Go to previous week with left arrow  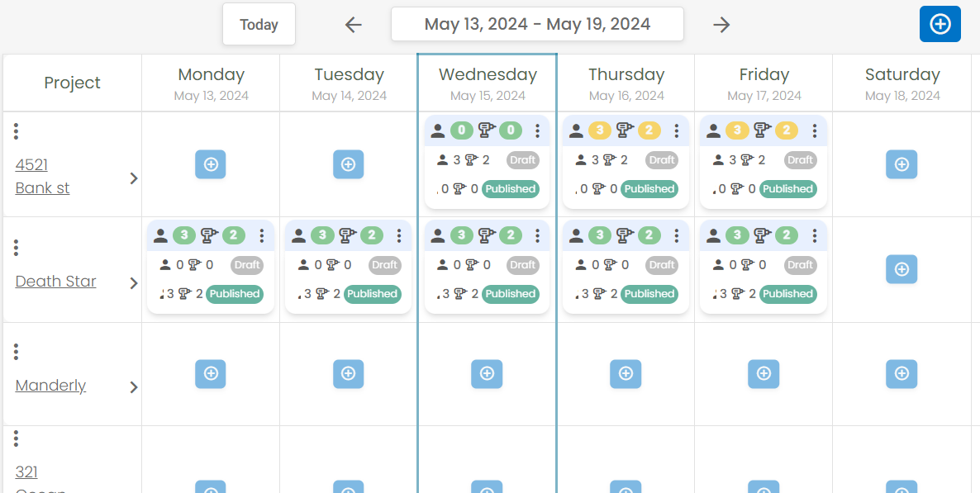coord(354,25)
